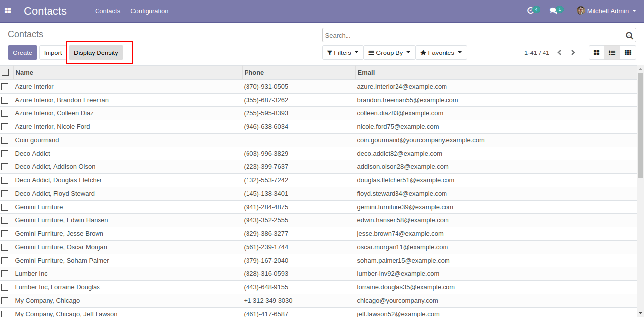Open the Favorites dropdown

pos(441,53)
